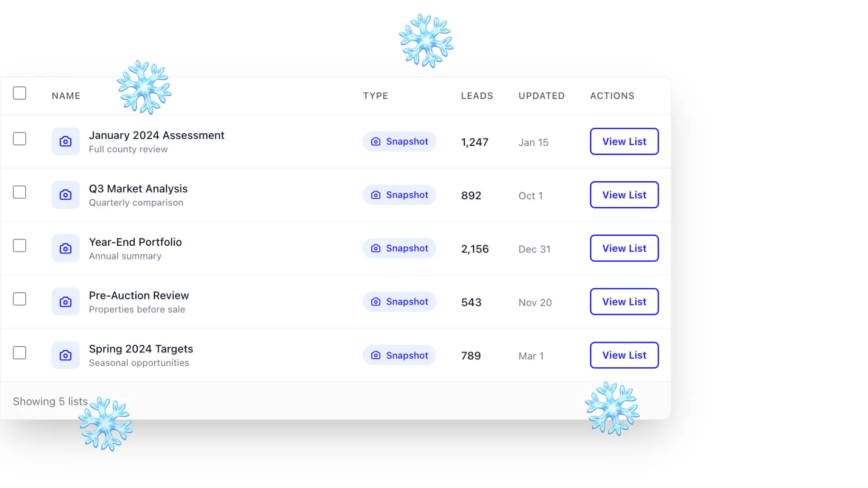Screen dimensions: 868x488
Task: Check the Pre-Auction Review row checkbox
Action: tap(20, 299)
